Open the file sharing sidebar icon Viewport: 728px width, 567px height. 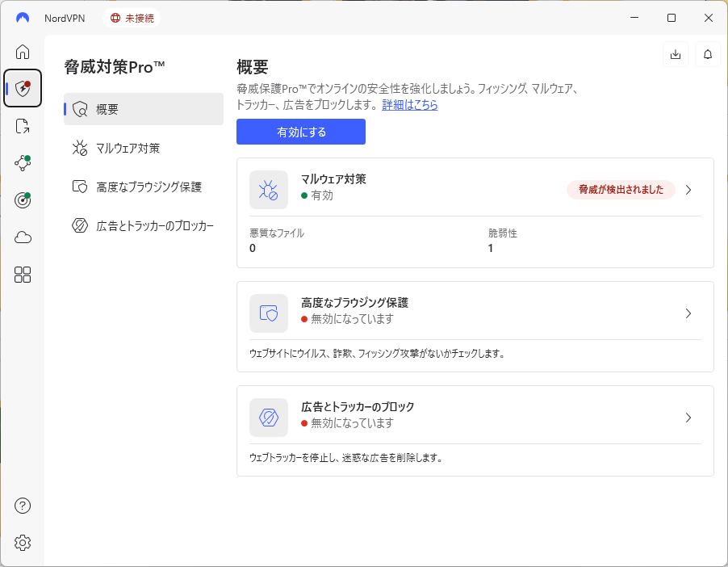coord(22,125)
